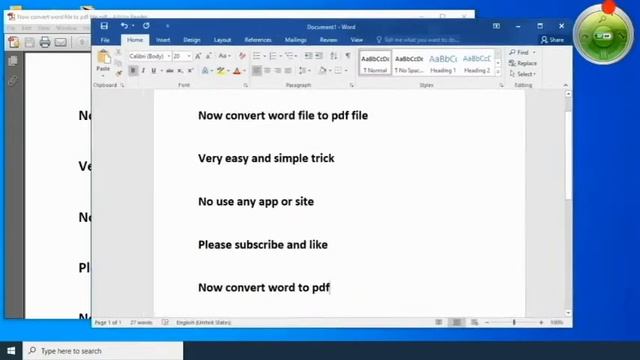The height and width of the screenshot is (360, 640).
Task: Expand the Styles gallery more arrow
Action: (x=498, y=72)
